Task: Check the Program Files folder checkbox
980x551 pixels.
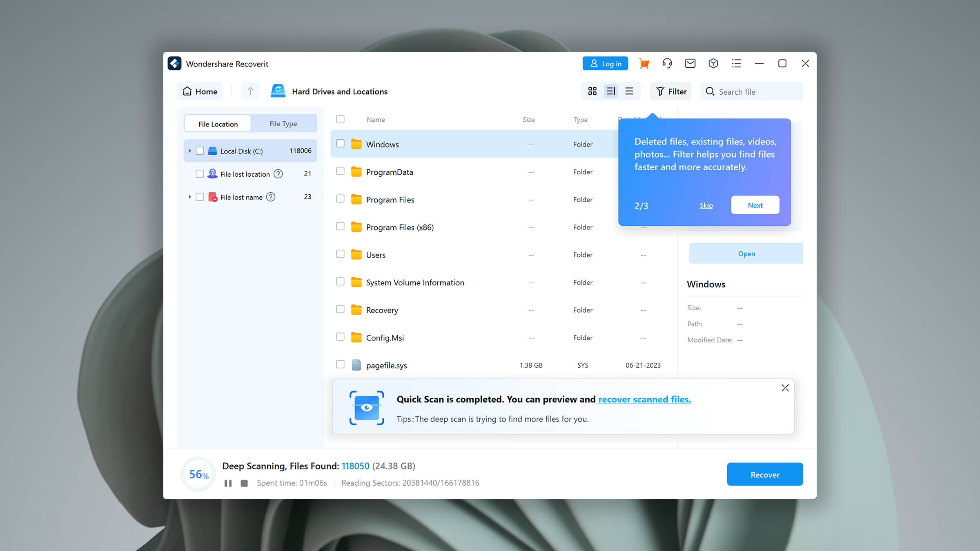Action: pyautogui.click(x=340, y=199)
